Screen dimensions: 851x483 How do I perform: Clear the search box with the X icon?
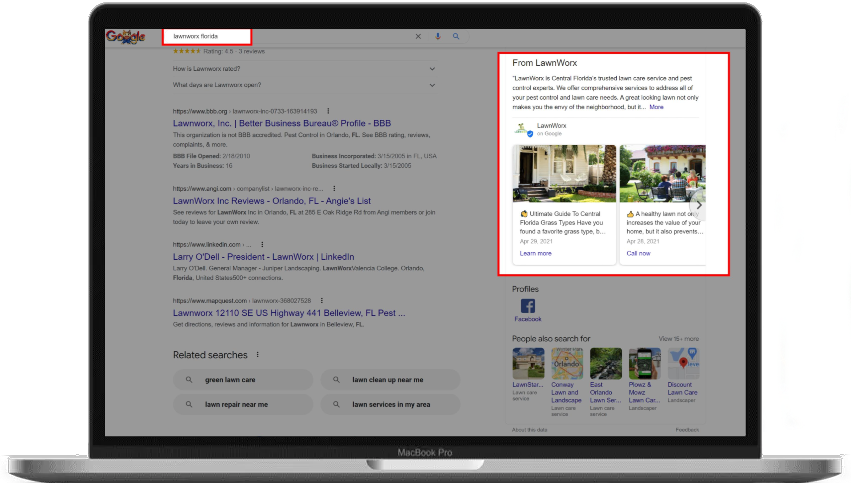click(418, 36)
